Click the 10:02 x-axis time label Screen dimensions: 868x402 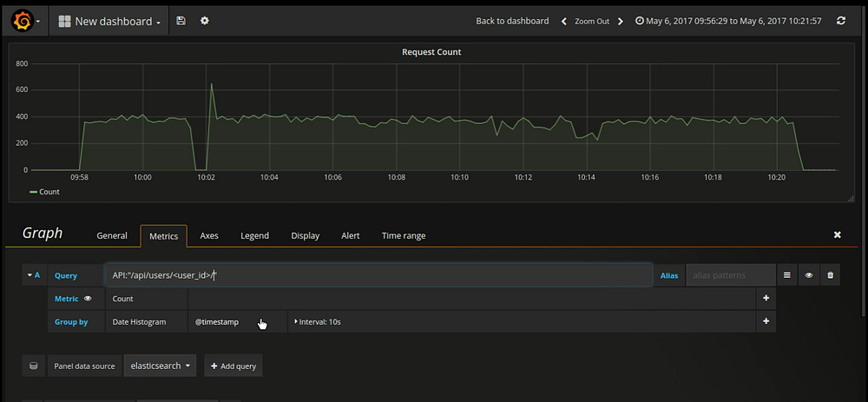[206, 178]
